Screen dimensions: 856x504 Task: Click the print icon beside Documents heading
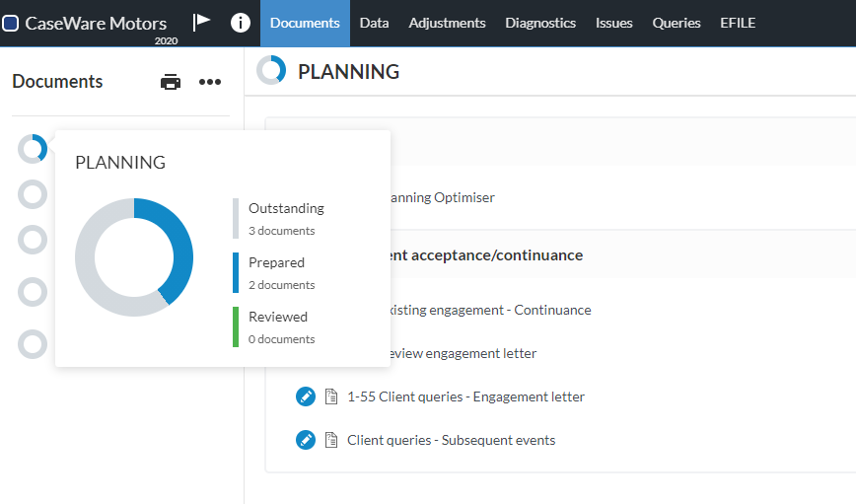(171, 82)
